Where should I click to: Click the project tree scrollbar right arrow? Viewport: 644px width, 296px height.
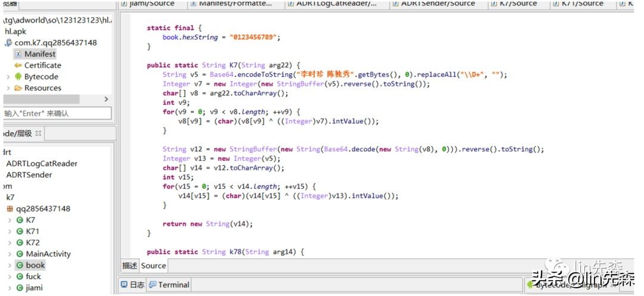click(106, 99)
